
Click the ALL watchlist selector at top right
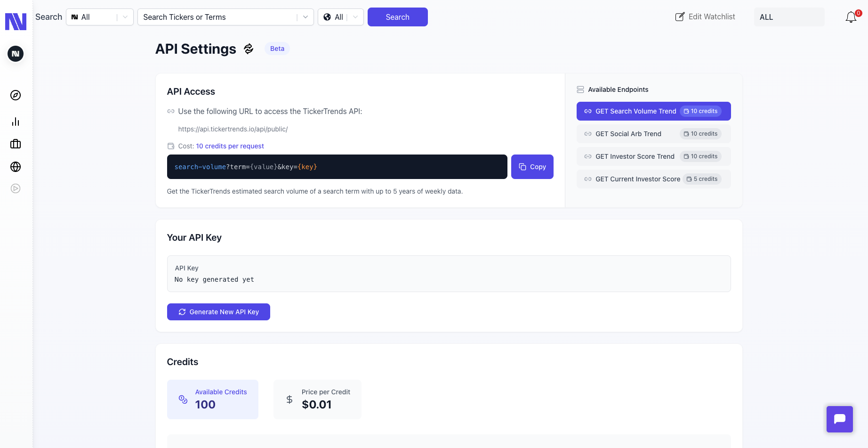point(789,17)
